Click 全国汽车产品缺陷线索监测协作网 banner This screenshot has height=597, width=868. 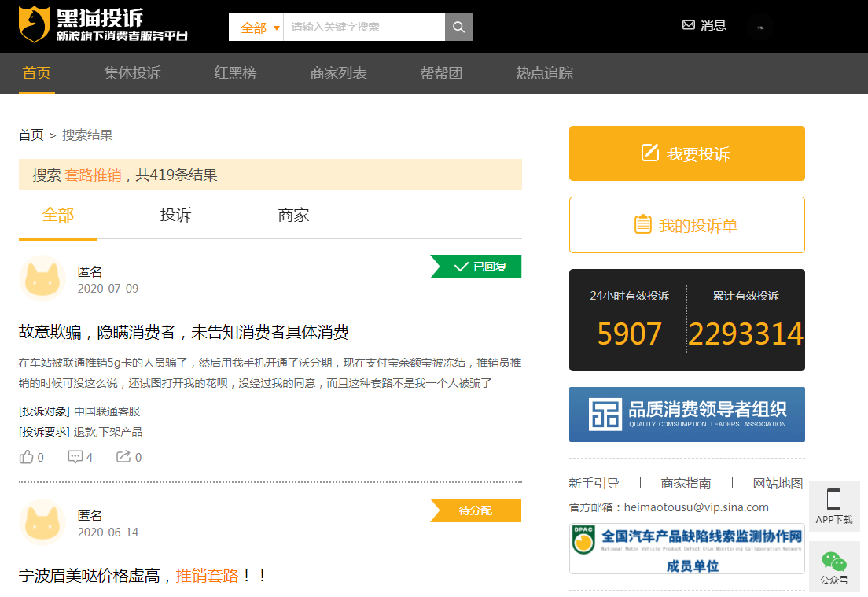tap(687, 549)
